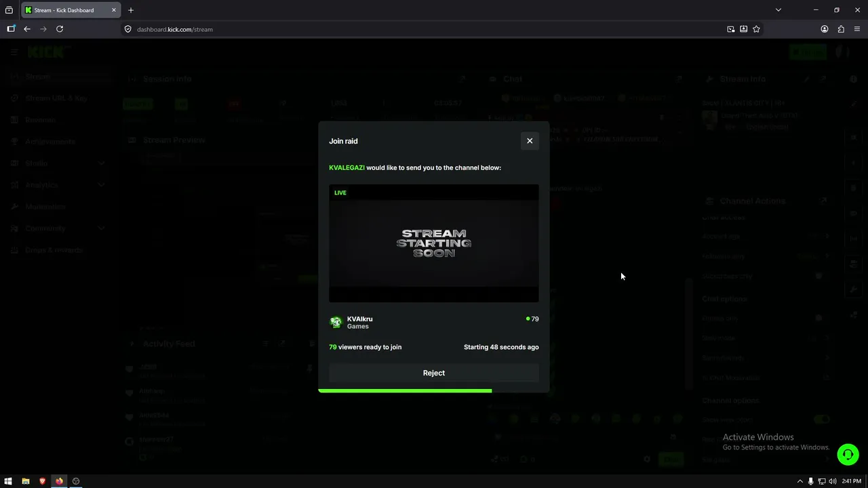The image size is (868, 488).
Task: Open the info icon beside Stream Info
Action: pos(853,79)
